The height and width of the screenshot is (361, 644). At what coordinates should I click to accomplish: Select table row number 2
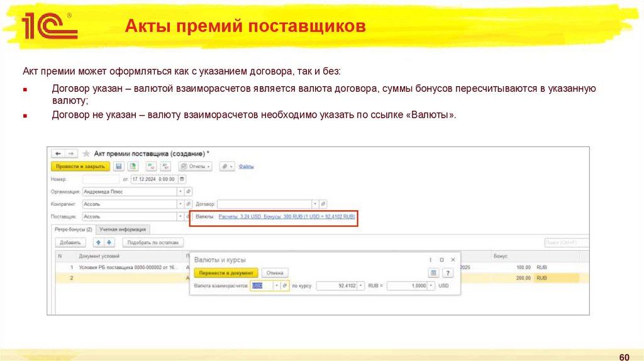72,278
